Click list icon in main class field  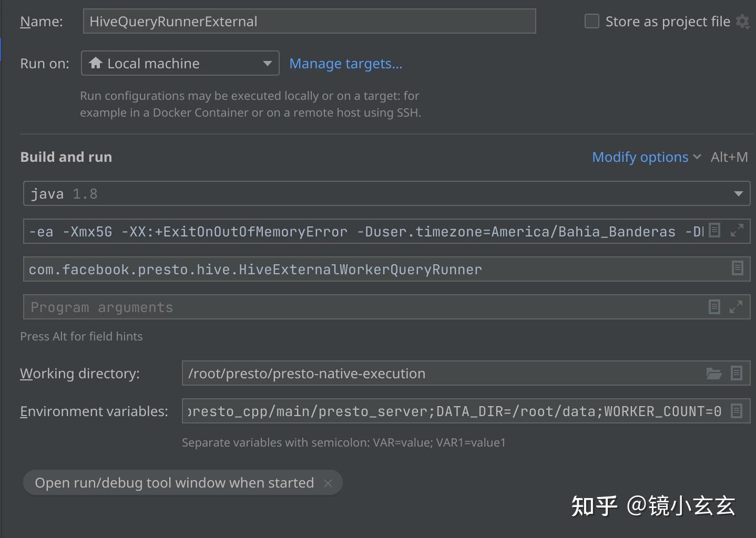pyautogui.click(x=737, y=268)
